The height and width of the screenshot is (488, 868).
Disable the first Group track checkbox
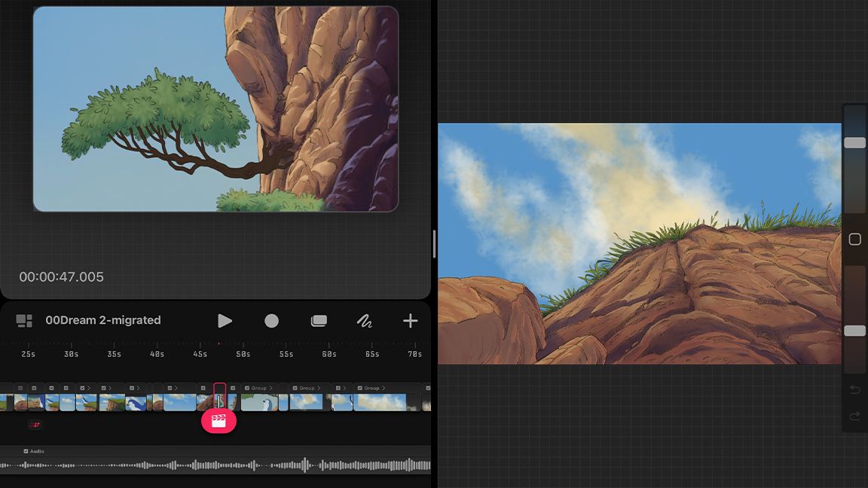[247, 388]
